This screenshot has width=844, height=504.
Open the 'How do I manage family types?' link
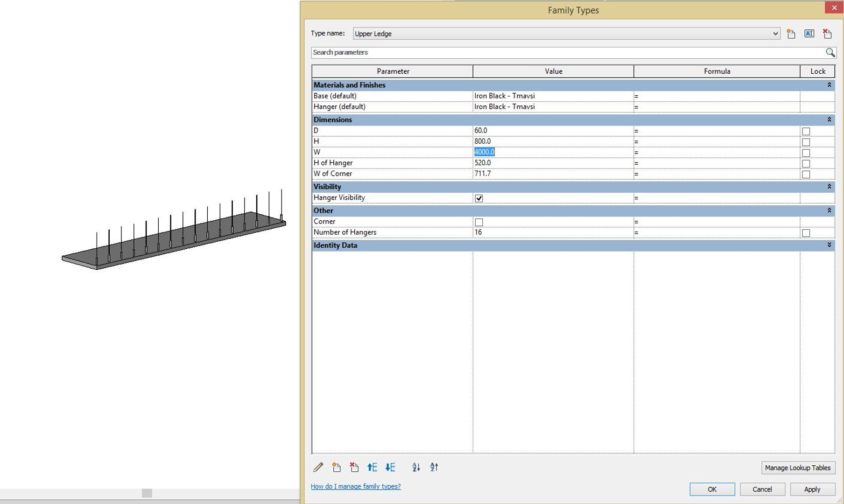356,486
